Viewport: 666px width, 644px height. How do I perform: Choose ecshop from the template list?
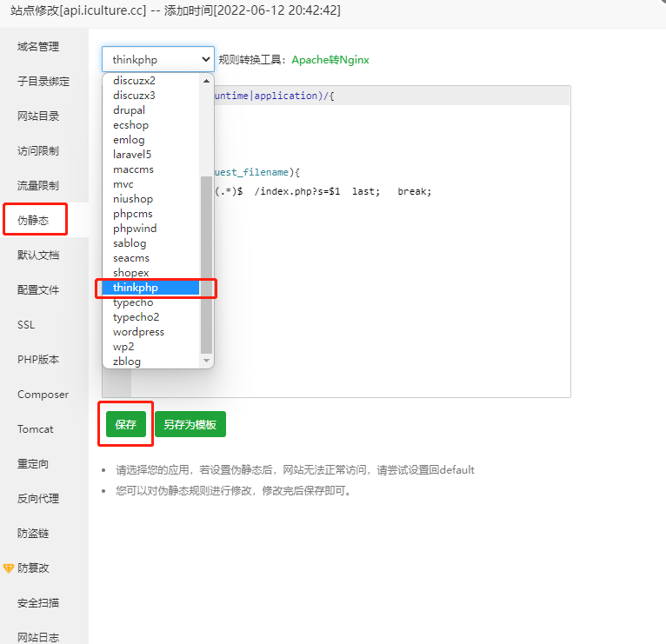pos(150,125)
